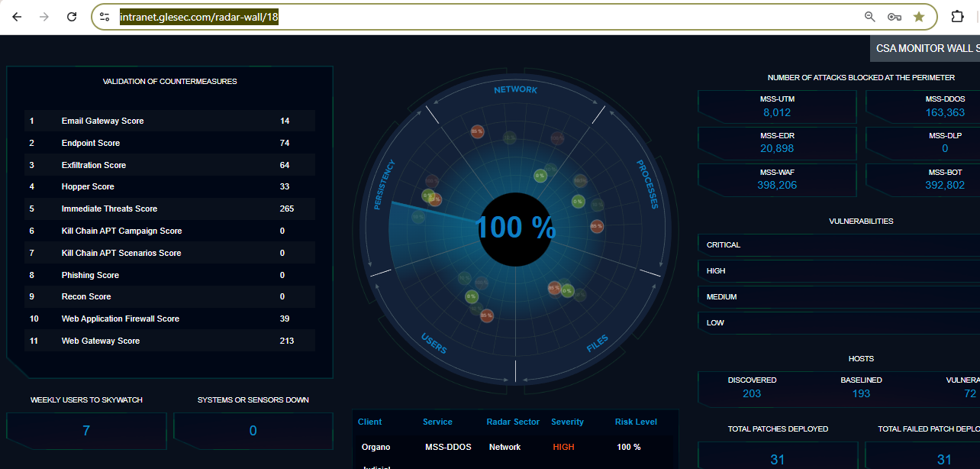Sort table by Severity column header

pos(567,422)
